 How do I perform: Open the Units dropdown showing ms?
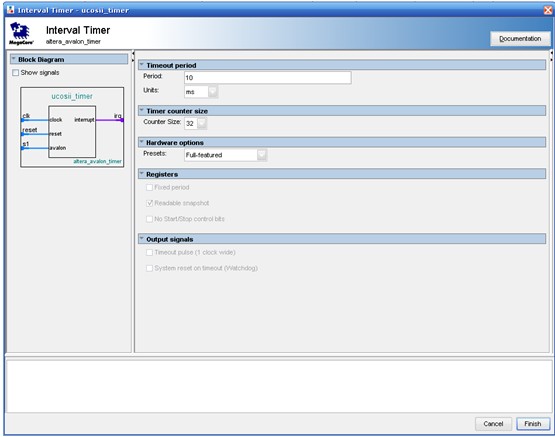click(x=201, y=92)
